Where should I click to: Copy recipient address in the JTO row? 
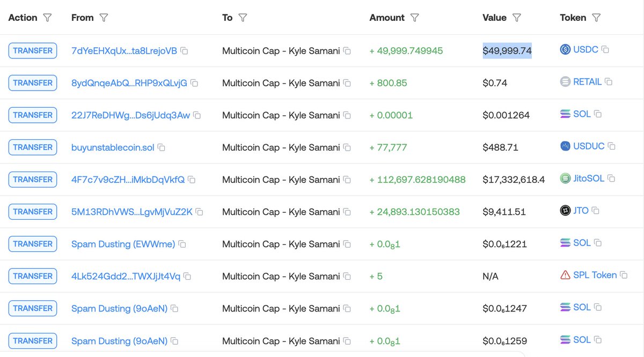click(x=347, y=212)
